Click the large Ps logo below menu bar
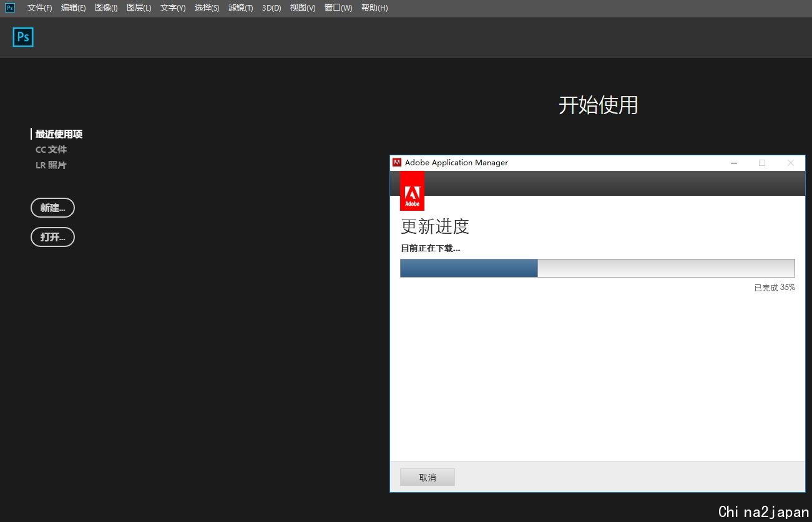 coord(23,37)
